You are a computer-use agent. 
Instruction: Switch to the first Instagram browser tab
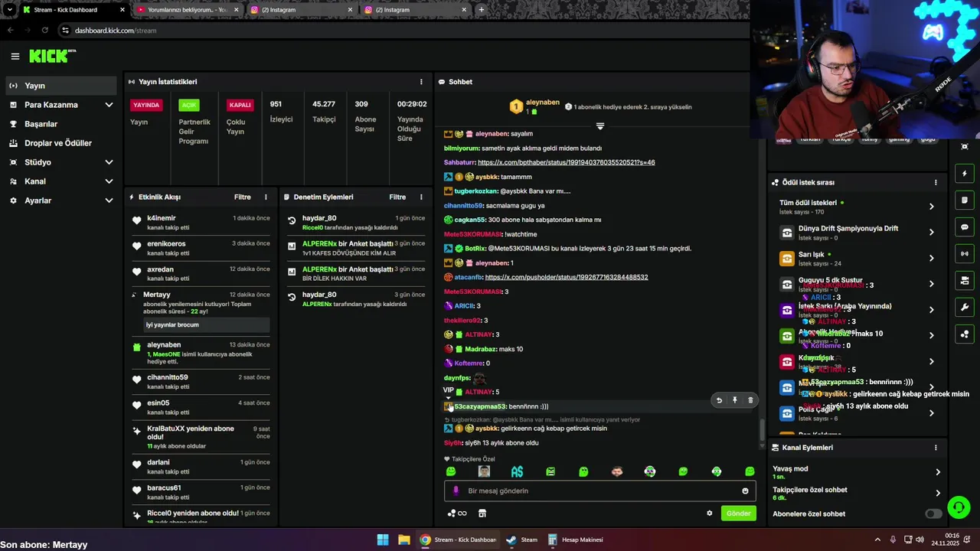pyautogui.click(x=301, y=10)
